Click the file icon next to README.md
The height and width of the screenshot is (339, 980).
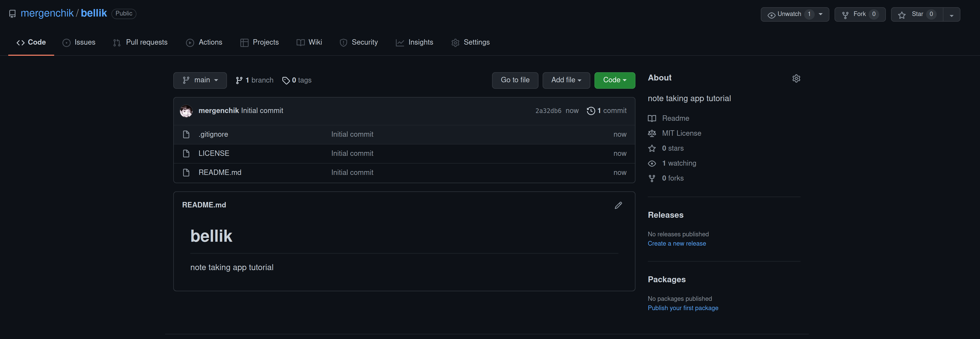pos(186,173)
